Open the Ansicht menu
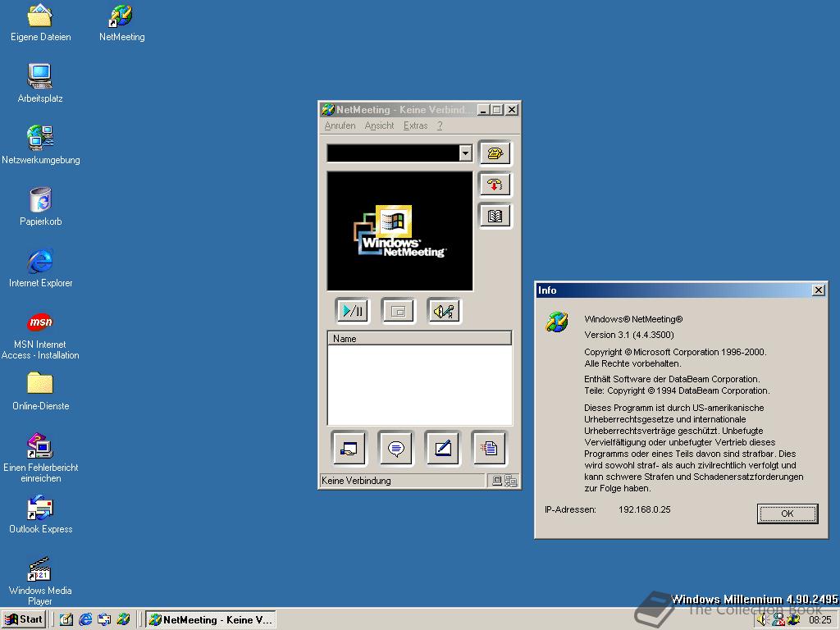The image size is (840, 630). (379, 126)
